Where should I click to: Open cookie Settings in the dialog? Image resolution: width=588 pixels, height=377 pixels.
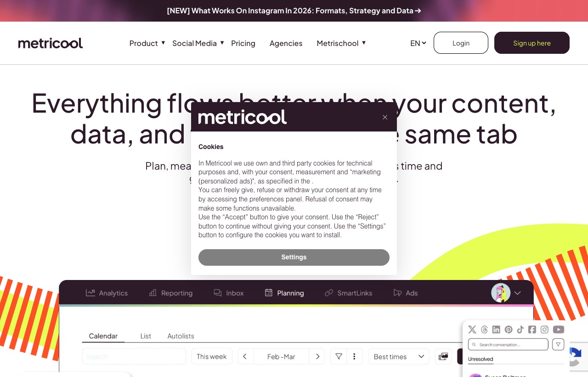294,257
